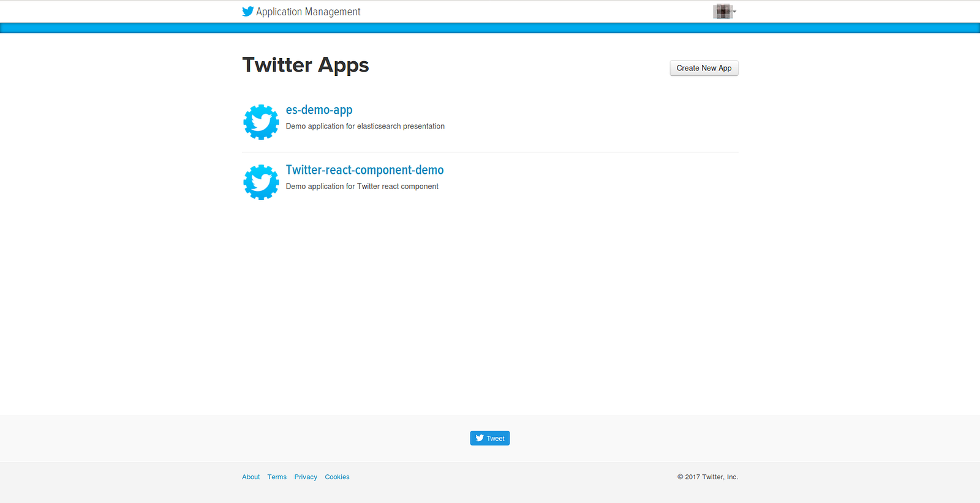980x503 pixels.
Task: Open the user avatar account menu
Action: click(725, 12)
